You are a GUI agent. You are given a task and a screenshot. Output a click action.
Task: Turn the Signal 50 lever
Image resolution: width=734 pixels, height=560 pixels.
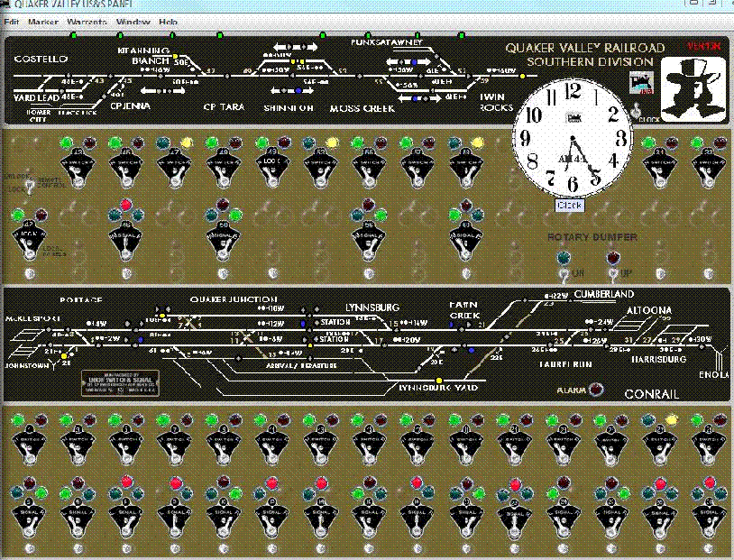223,241
